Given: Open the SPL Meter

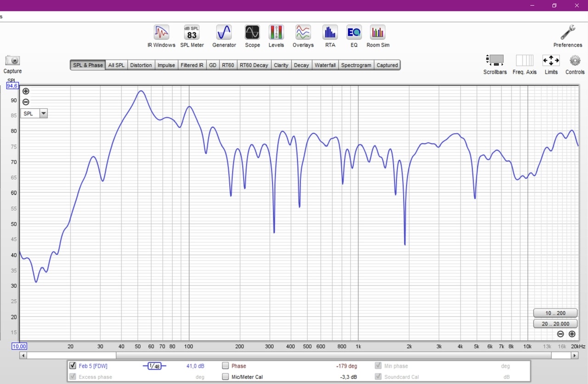Looking at the screenshot, I should [x=192, y=33].
